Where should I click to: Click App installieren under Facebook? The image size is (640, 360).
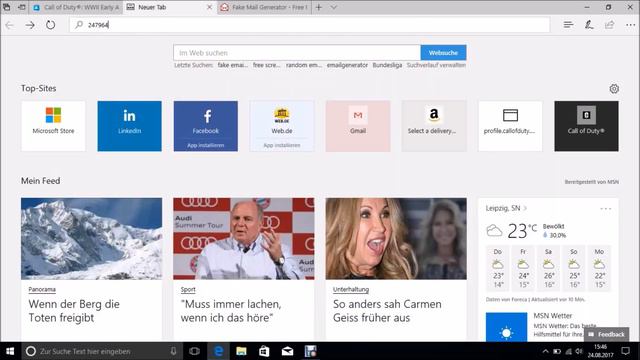pos(206,145)
